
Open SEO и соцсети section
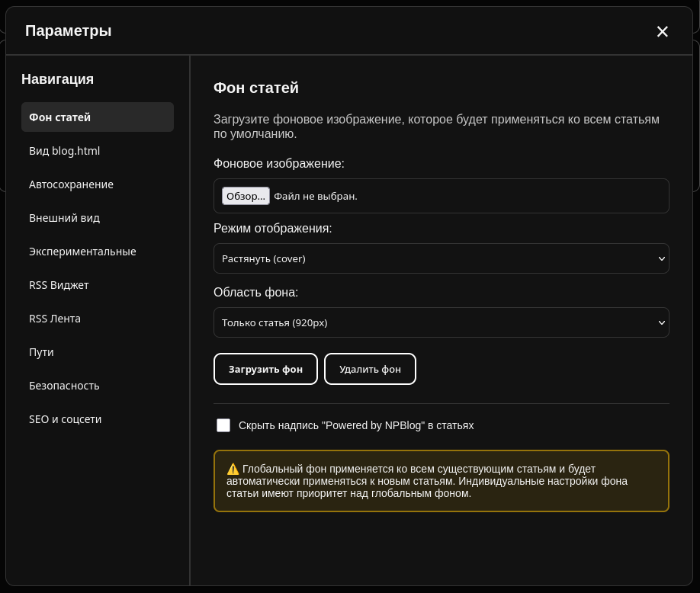98,419
